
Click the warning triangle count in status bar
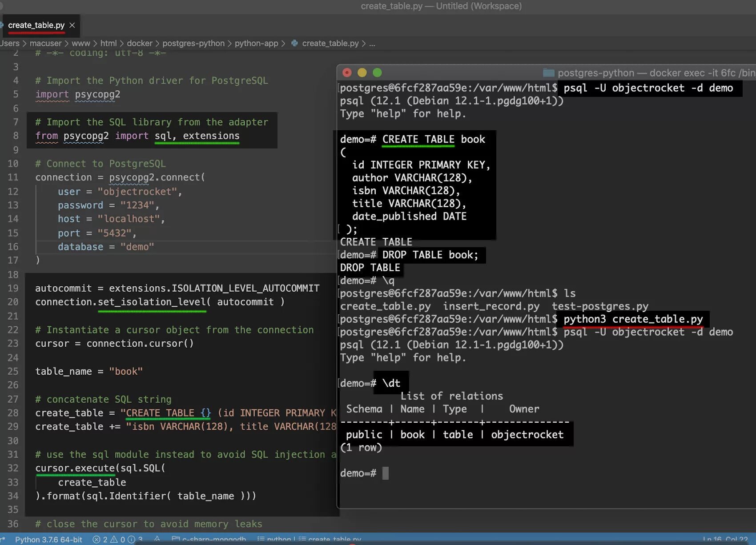[x=117, y=539]
